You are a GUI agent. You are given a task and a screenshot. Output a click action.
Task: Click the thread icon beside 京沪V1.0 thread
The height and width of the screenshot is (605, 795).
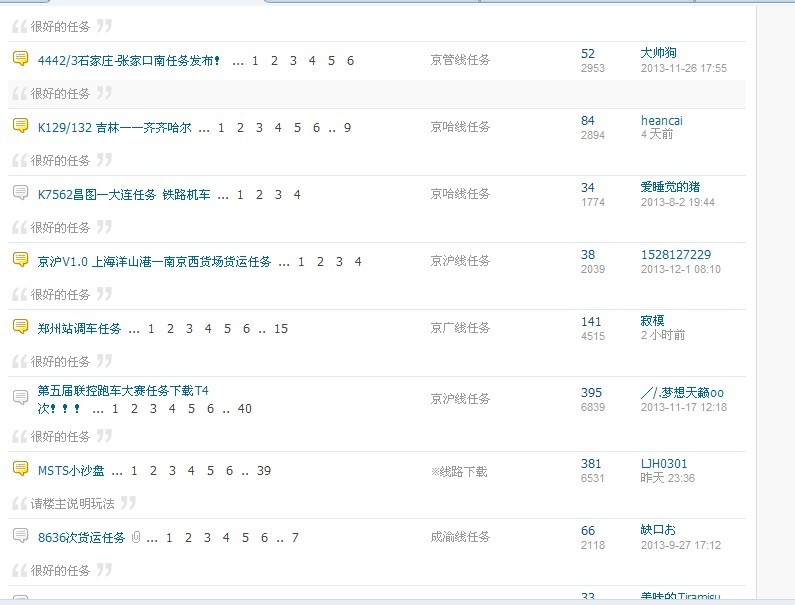pos(20,260)
